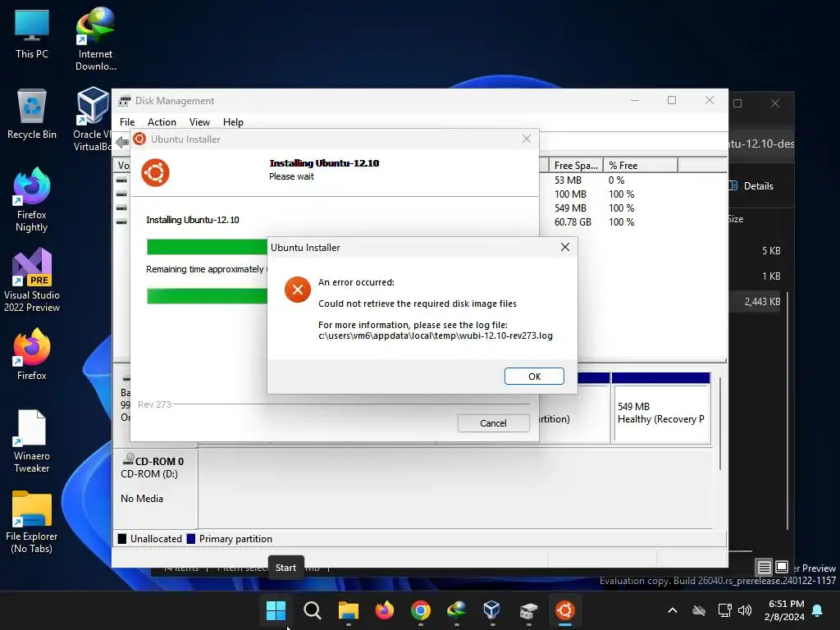Click the volume icon in system tray
The height and width of the screenshot is (630, 840).
(x=745, y=610)
